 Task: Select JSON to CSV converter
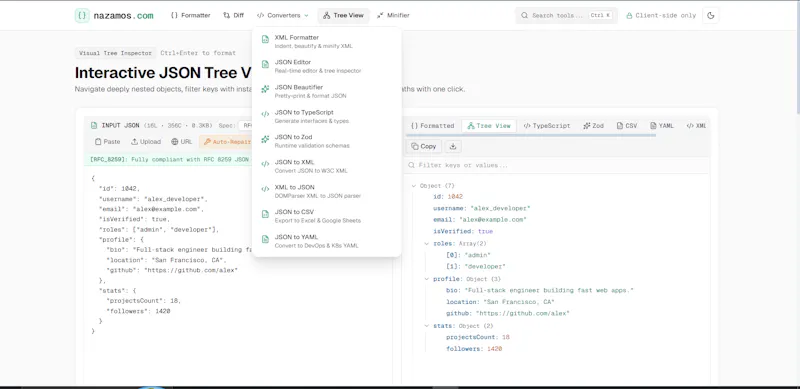(x=327, y=216)
